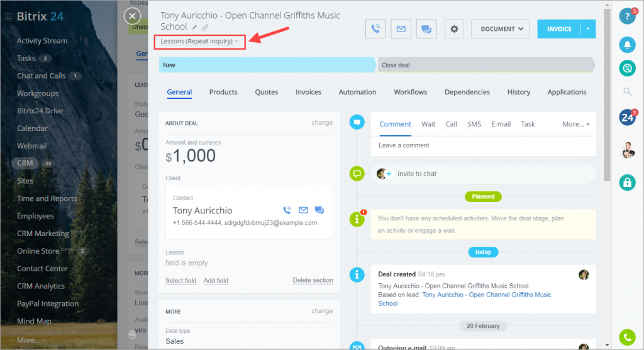The height and width of the screenshot is (350, 644).
Task: Click the Leave a comment field
Action: (483, 145)
